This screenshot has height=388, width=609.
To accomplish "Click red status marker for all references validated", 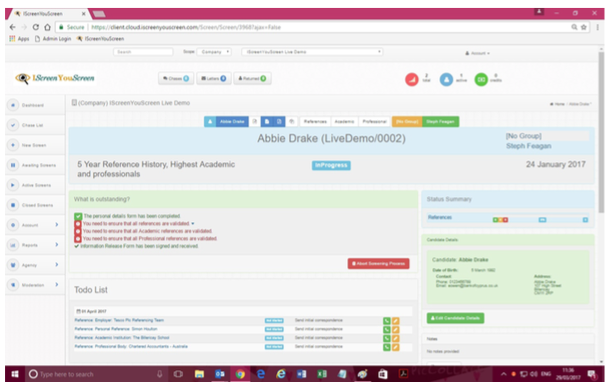I will coord(78,224).
